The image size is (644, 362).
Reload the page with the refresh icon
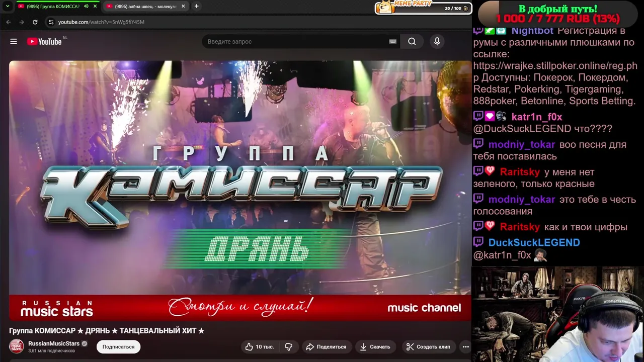(x=35, y=22)
